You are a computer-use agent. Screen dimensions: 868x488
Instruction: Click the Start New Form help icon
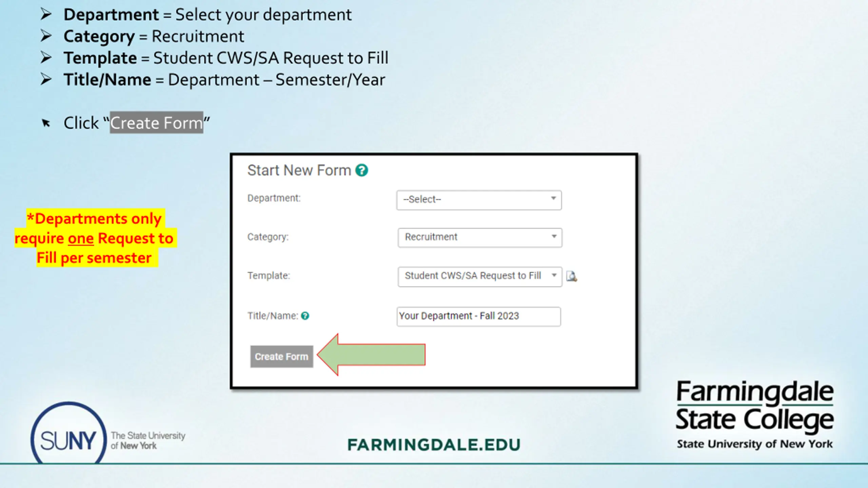click(361, 170)
